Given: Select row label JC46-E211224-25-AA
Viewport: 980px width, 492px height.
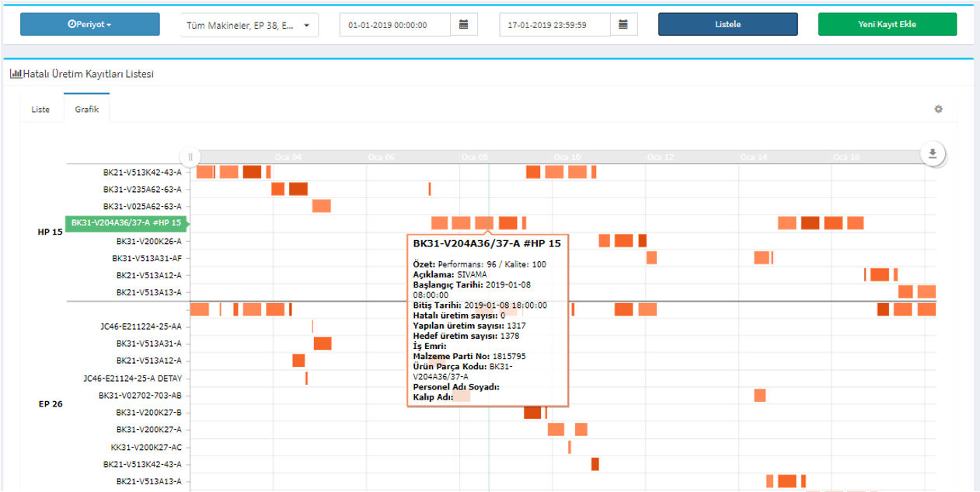Looking at the screenshot, I should click(142, 326).
